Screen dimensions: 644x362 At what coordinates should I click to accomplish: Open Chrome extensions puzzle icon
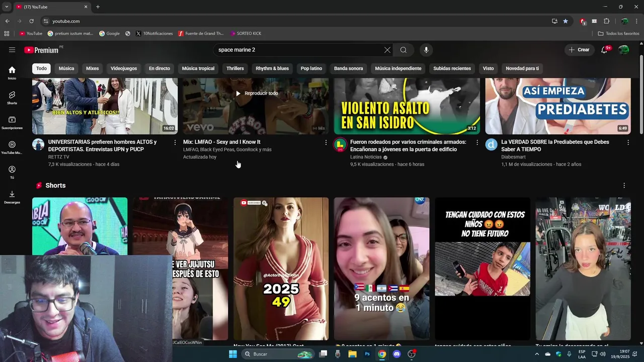click(606, 21)
